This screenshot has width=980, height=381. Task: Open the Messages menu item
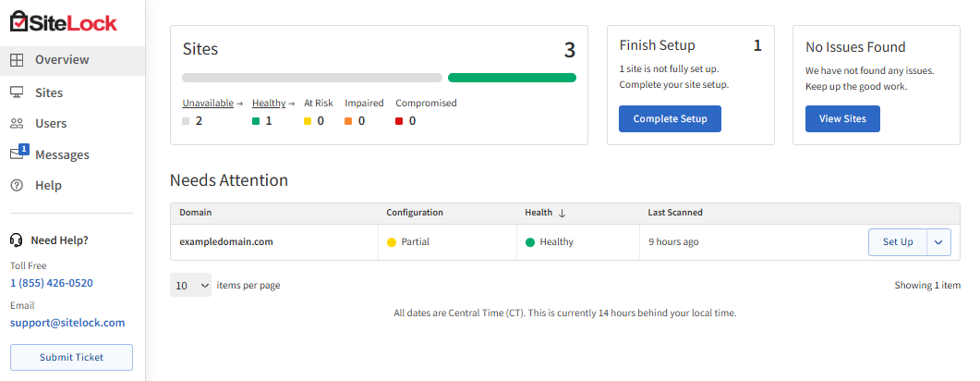click(62, 155)
